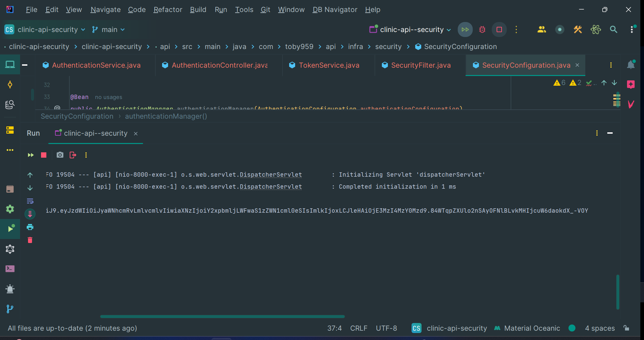Screen dimensions: 644x340
Task: Rerun from Run panel toolbar
Action: tap(31, 155)
